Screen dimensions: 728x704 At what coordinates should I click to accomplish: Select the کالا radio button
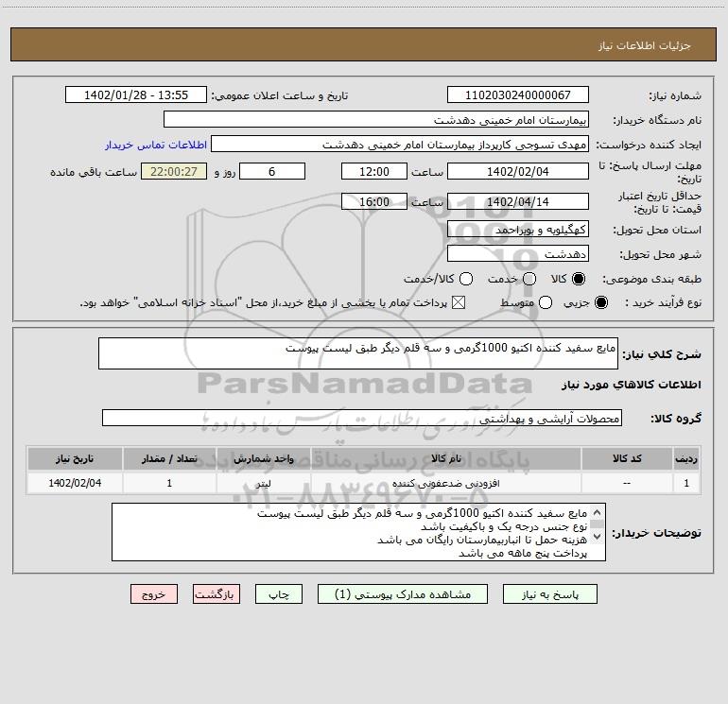point(579,279)
